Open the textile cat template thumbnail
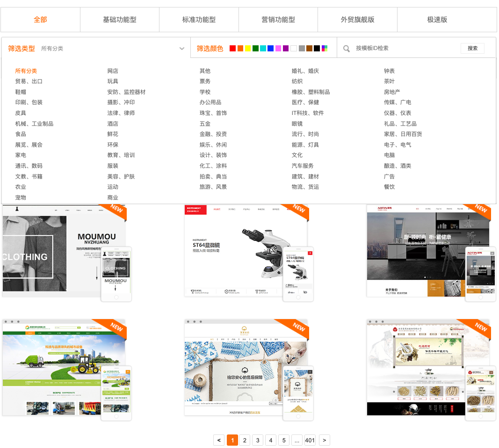 point(249,370)
